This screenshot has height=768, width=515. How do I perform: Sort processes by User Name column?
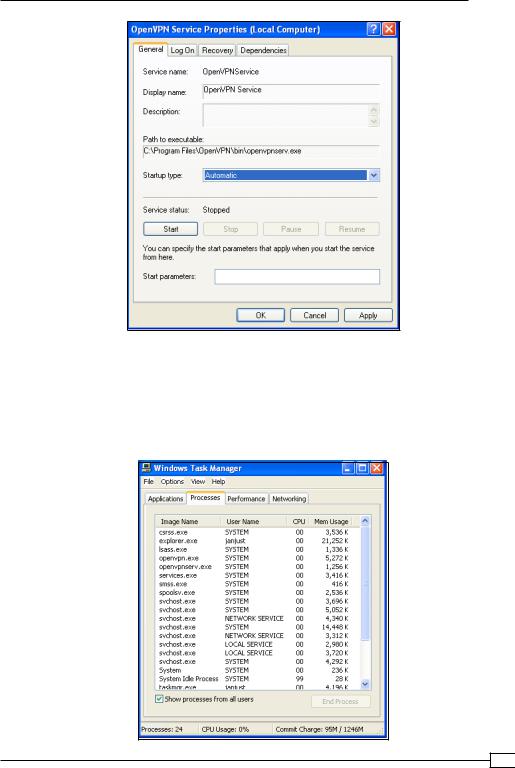pyautogui.click(x=253, y=522)
